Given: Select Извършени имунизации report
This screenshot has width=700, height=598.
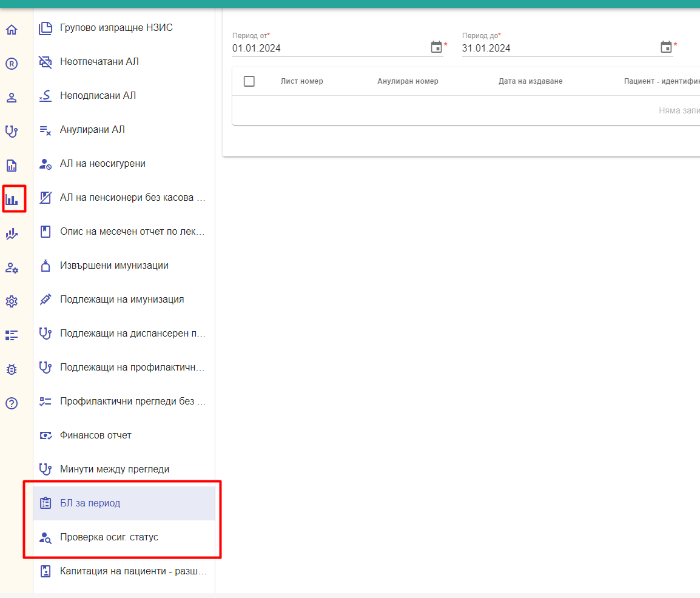Looking at the screenshot, I should pyautogui.click(x=124, y=266).
